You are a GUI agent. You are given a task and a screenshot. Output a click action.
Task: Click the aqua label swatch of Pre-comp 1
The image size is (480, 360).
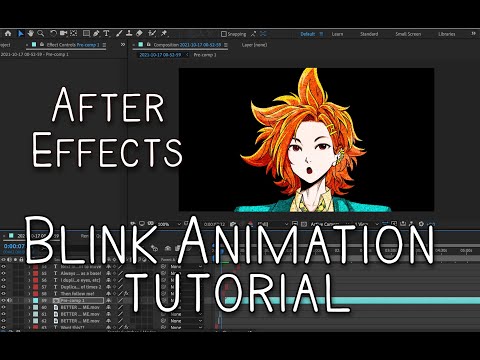click(35, 300)
